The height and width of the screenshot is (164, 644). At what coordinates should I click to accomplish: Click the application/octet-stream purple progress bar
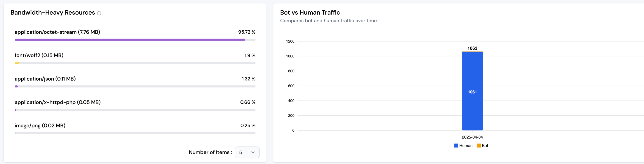coord(130,40)
